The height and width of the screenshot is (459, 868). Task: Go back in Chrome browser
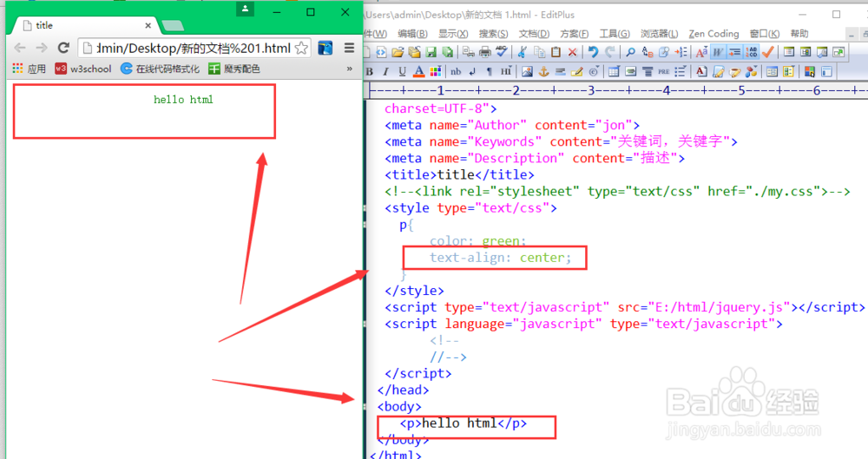(20, 49)
